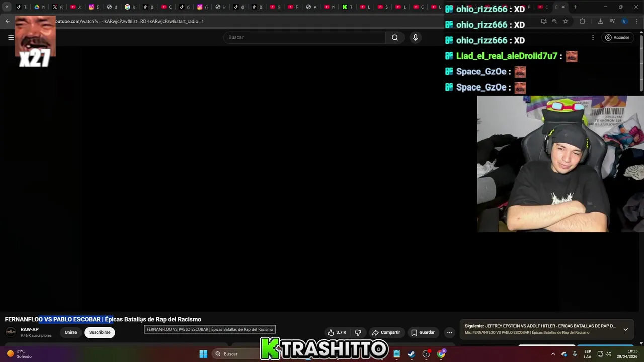Click 9.46 K suscriptores text
Image resolution: width=644 pixels, height=362 pixels.
pos(36,336)
